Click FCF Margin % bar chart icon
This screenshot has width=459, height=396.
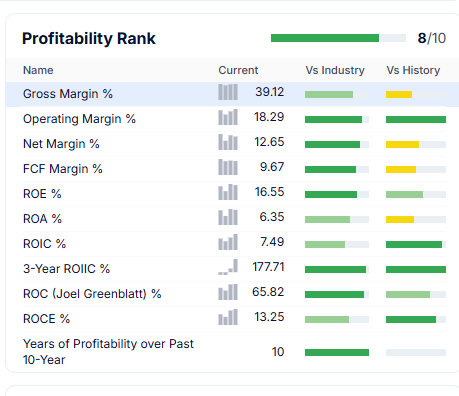pyautogui.click(x=228, y=167)
